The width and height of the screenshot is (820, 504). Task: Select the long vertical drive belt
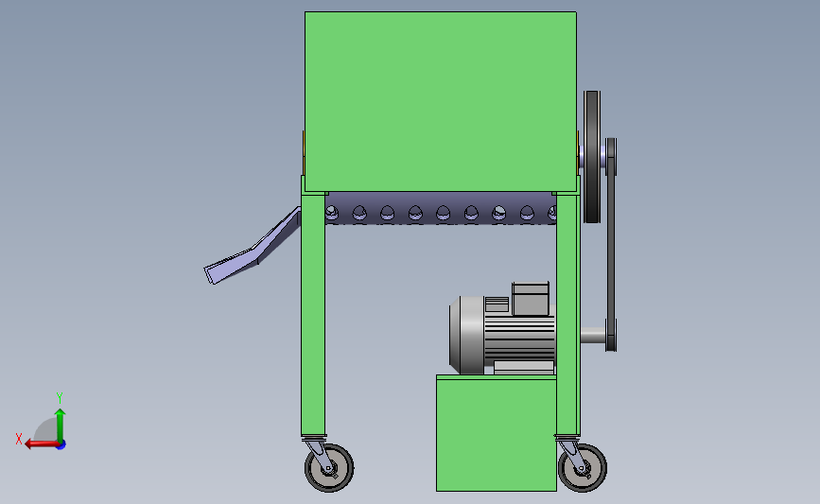[610, 245]
